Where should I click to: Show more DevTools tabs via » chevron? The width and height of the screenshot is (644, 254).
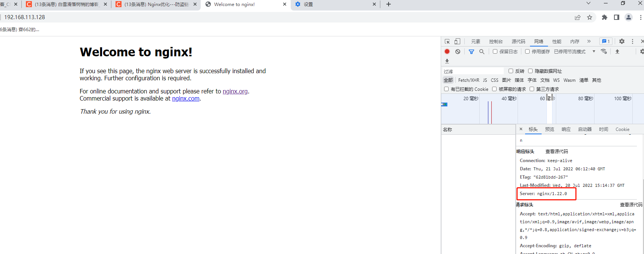[589, 41]
